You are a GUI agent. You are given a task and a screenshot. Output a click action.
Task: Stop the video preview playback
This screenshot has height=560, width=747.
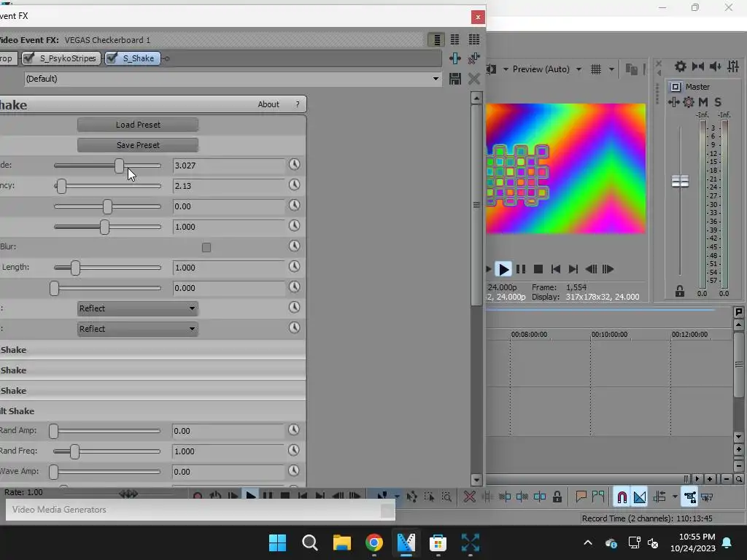(x=538, y=269)
